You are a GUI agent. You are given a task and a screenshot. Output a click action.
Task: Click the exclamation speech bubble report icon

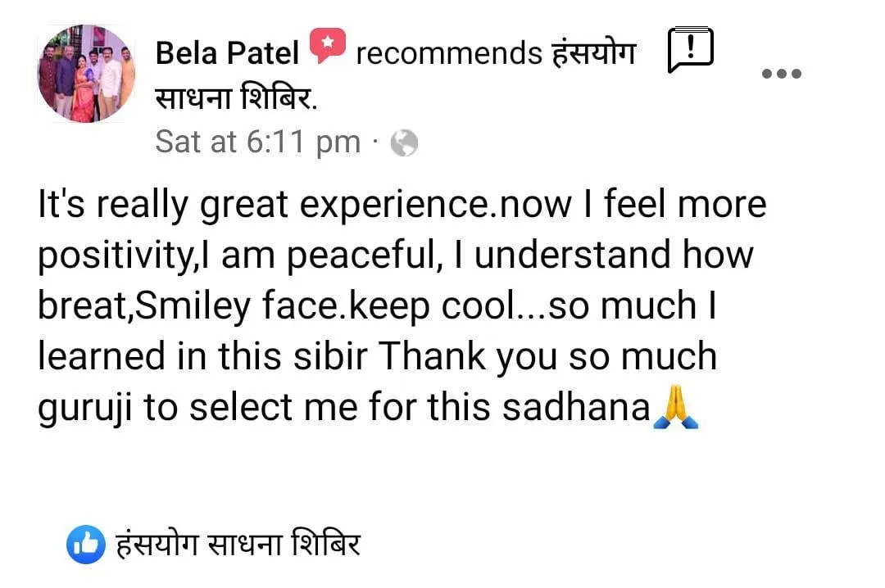point(690,50)
